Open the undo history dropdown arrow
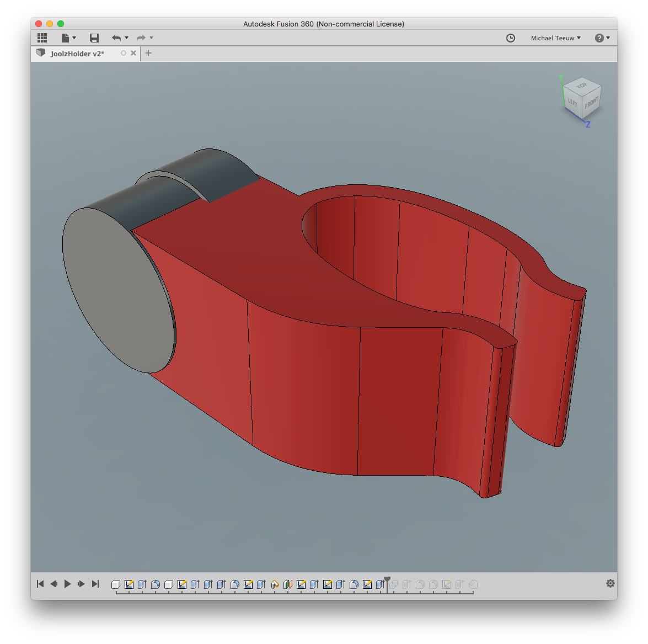 click(x=127, y=38)
